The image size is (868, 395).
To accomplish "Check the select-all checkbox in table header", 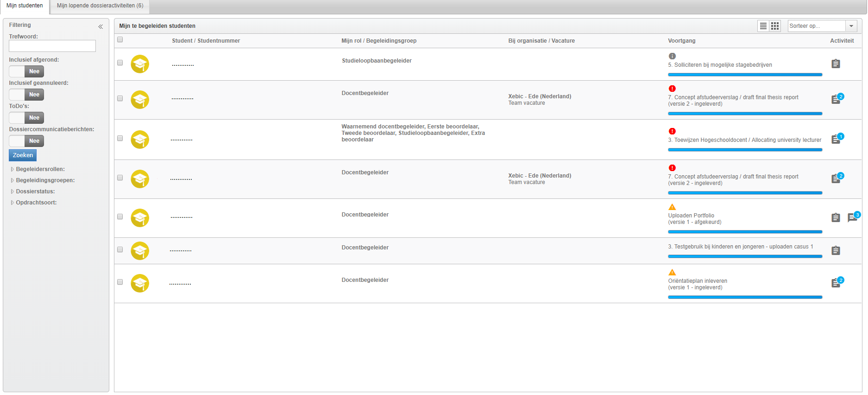I will click(120, 39).
